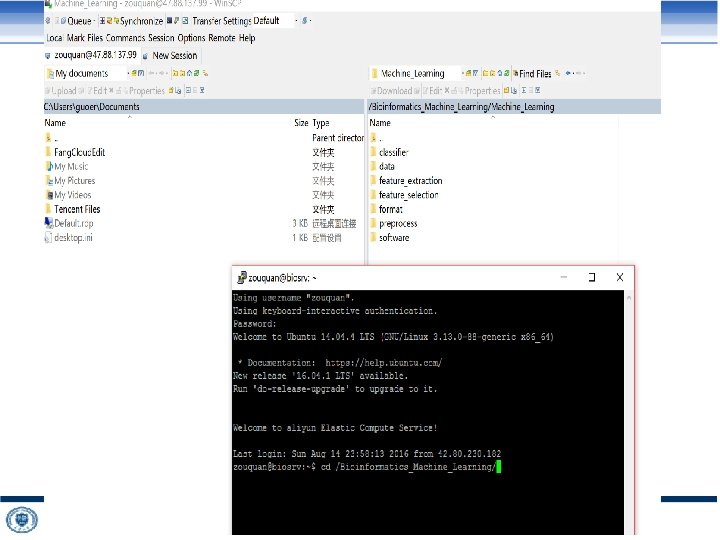The height and width of the screenshot is (540, 720).
Task: Click Edit in the remote panel toolbar
Action: pyautogui.click(x=432, y=90)
